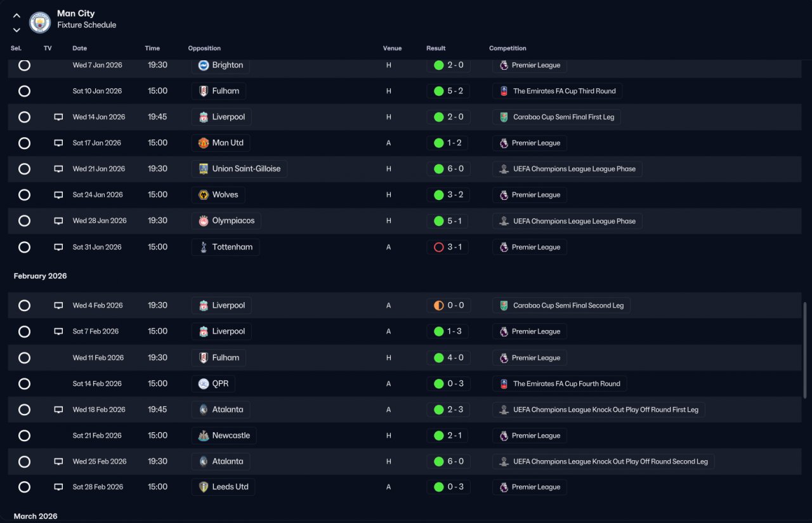
Task: Select the Brighton fixture radio button
Action: tap(24, 65)
